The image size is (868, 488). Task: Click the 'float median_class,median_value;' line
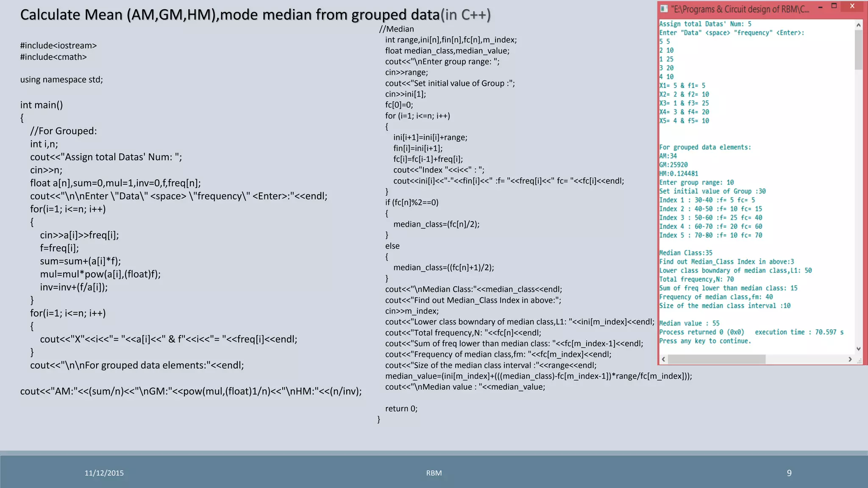[x=448, y=51]
